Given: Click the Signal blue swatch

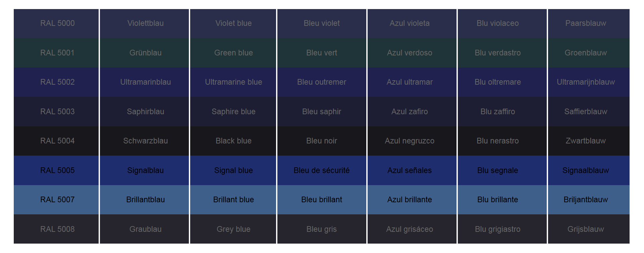Looking at the screenshot, I should [x=233, y=171].
